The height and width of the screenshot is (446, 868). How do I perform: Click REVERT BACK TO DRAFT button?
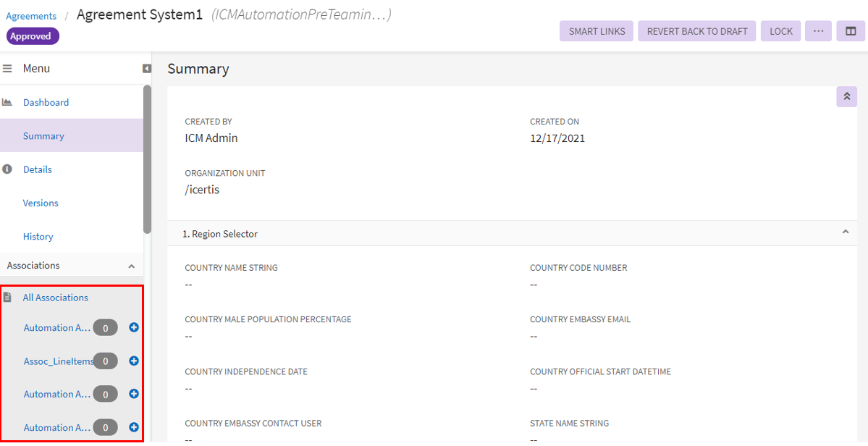pyautogui.click(x=697, y=31)
